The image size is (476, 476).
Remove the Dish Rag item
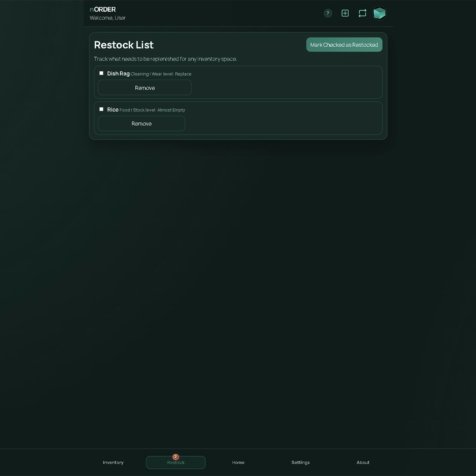coord(145,88)
